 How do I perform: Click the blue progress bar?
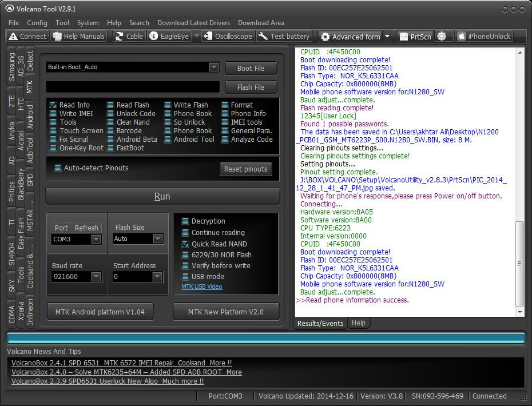[266, 338]
